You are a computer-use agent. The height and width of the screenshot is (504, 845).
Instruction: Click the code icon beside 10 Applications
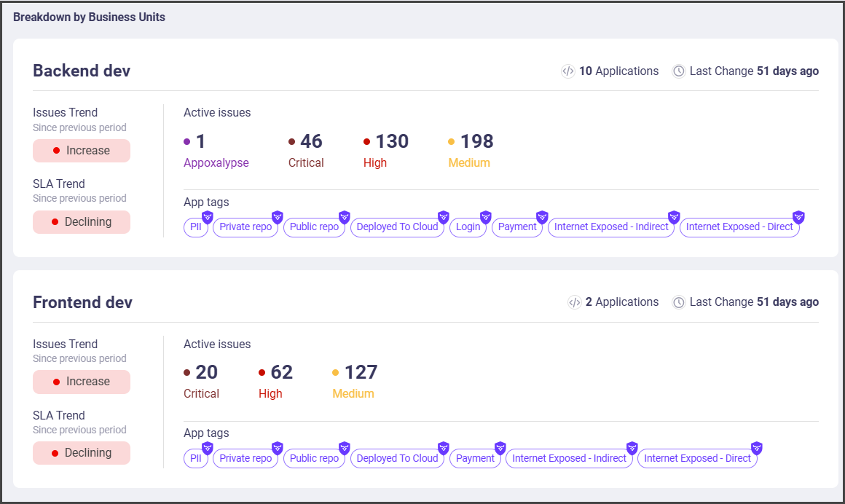[567, 71]
